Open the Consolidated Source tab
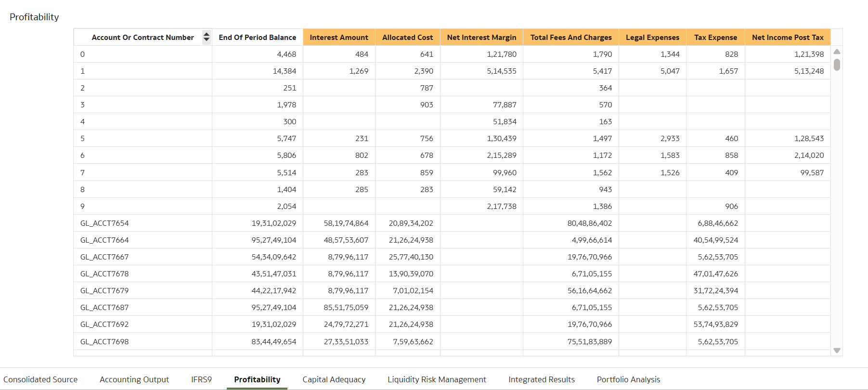The height and width of the screenshot is (390, 868). (40, 379)
